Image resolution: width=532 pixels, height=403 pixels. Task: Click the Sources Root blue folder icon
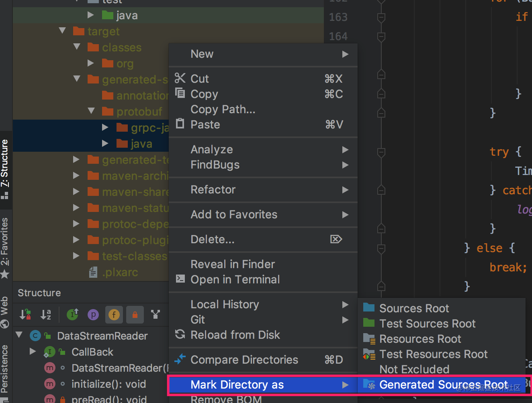(369, 307)
